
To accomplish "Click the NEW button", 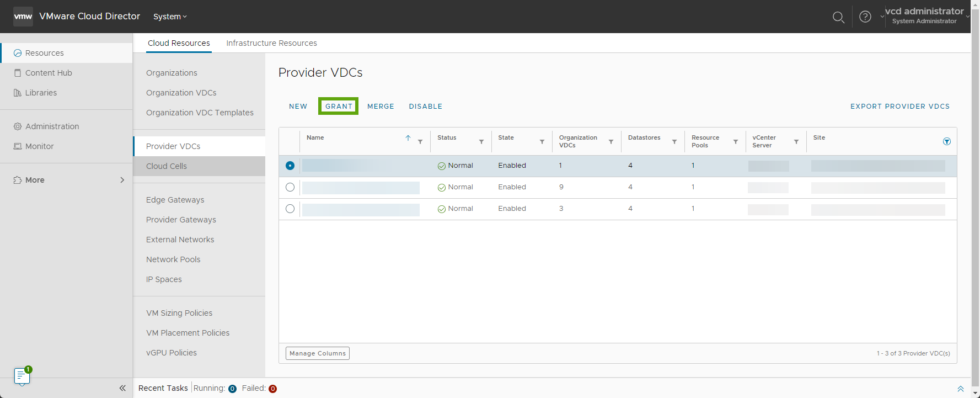I will (x=298, y=107).
